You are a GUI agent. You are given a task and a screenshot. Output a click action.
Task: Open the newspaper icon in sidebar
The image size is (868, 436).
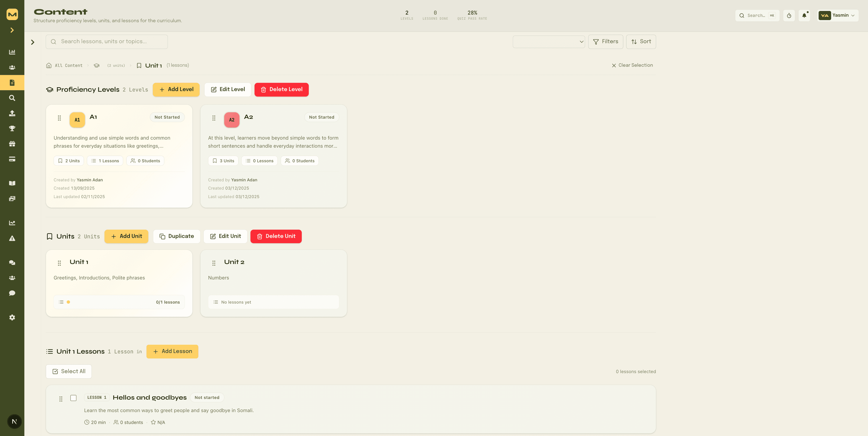[12, 198]
